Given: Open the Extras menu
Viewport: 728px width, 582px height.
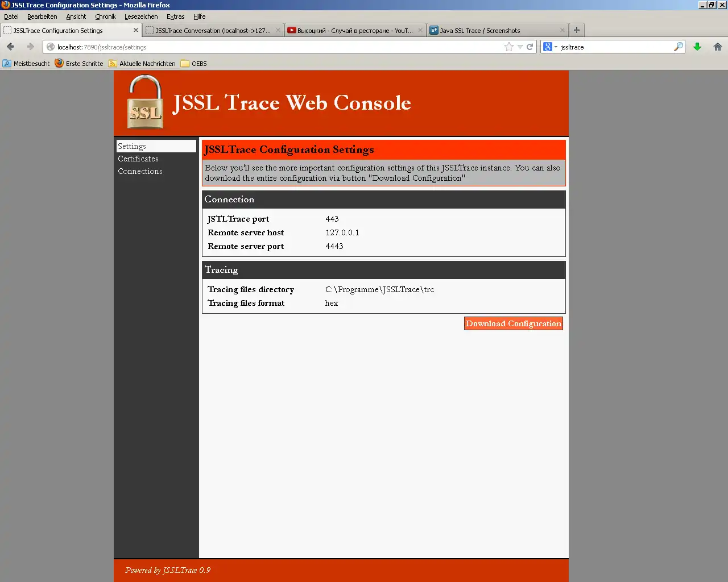Looking at the screenshot, I should click(x=175, y=16).
